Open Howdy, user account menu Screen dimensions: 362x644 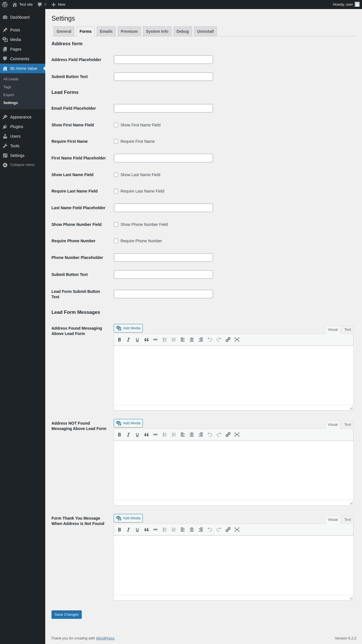[346, 5]
